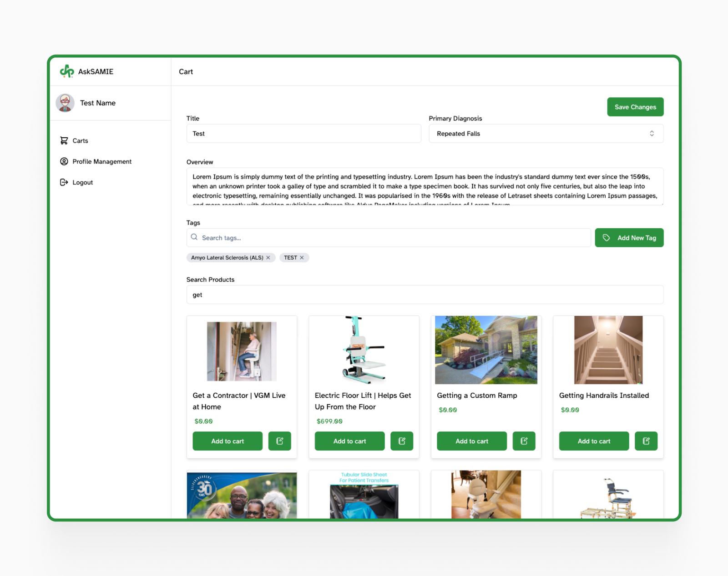Remove the Amyo Lateral Sclerosis (ALS) tag

pos(268,257)
